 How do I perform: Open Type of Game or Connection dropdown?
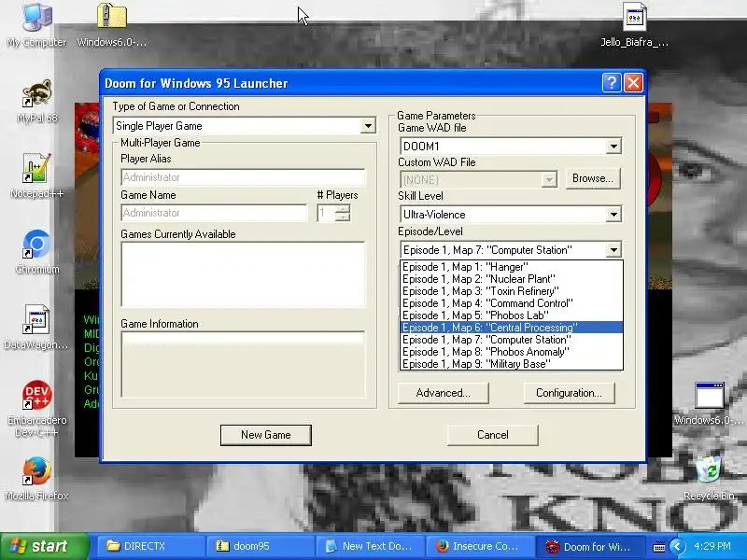(368, 126)
